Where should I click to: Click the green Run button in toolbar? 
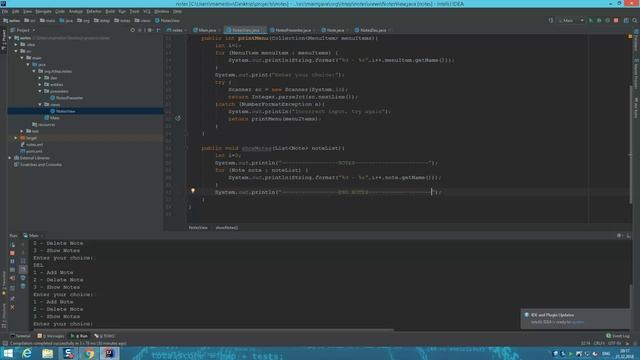tap(591, 20)
